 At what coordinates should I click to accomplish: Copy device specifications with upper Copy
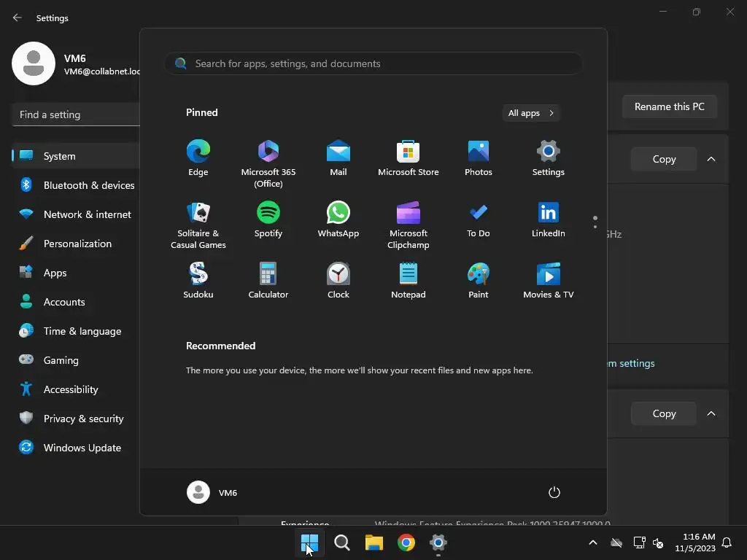point(664,159)
